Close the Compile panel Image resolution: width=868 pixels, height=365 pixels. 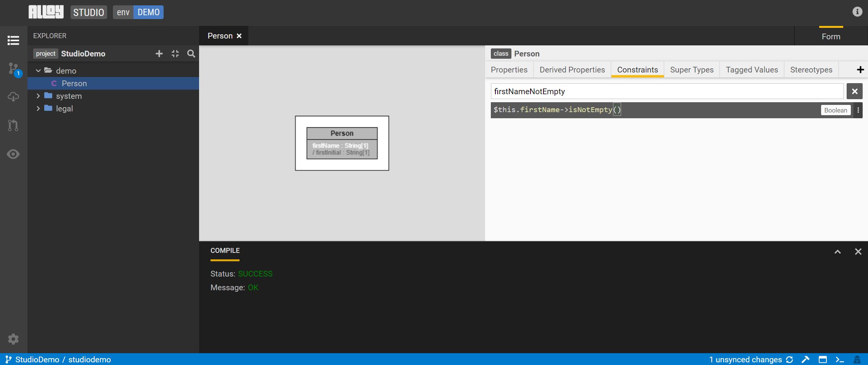click(858, 252)
